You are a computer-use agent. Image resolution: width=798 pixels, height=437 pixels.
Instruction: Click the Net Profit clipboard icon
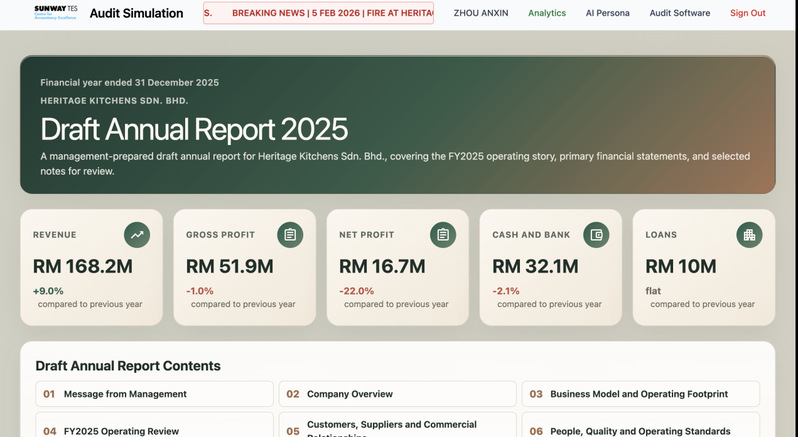click(x=443, y=235)
